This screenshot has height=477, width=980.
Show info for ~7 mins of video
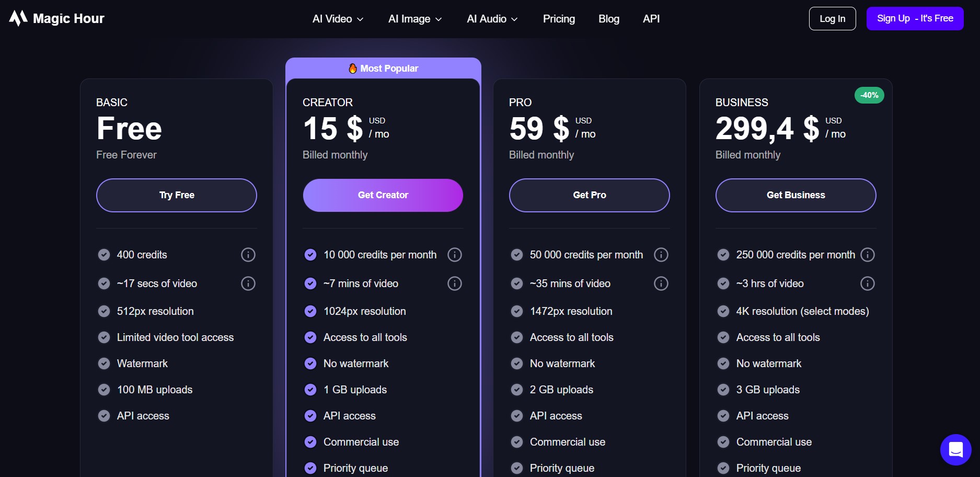[x=454, y=283]
